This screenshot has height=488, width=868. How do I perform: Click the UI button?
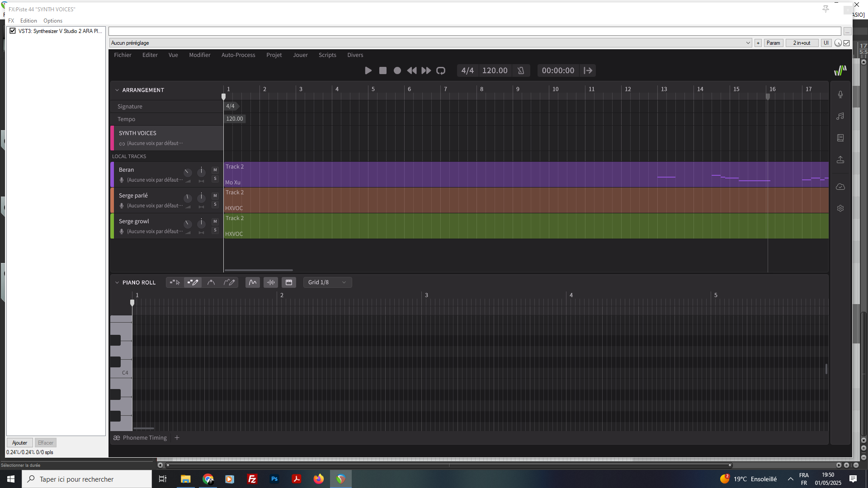pyautogui.click(x=826, y=43)
